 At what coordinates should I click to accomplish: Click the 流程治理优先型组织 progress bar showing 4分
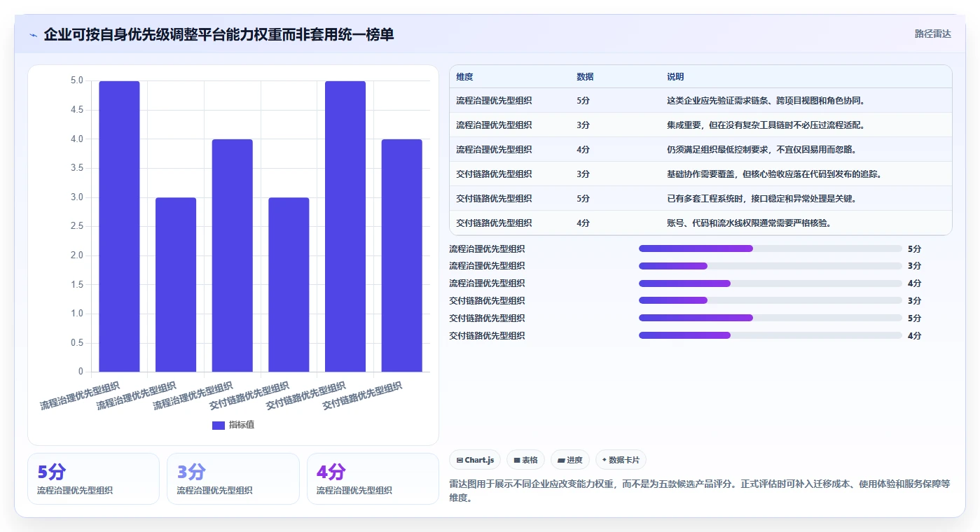770,283
